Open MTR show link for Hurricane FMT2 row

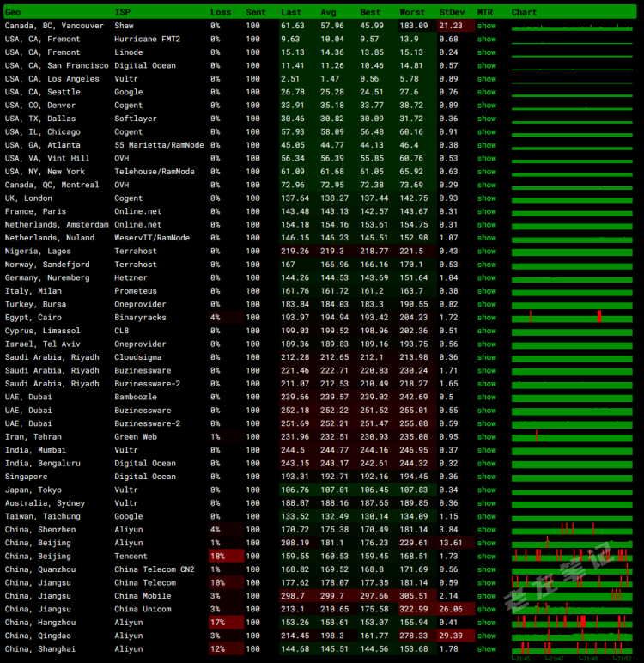coord(487,39)
